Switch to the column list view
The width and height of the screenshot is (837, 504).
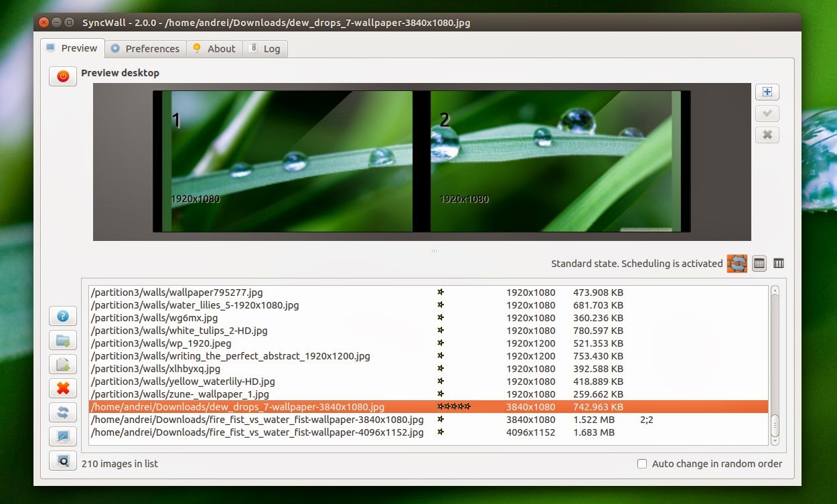pos(778,263)
